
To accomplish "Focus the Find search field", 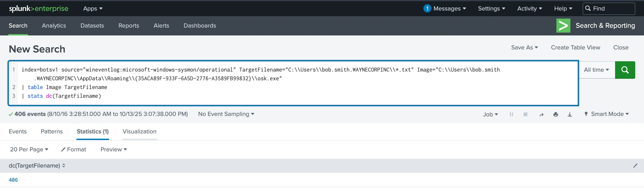I will (x=609, y=9).
